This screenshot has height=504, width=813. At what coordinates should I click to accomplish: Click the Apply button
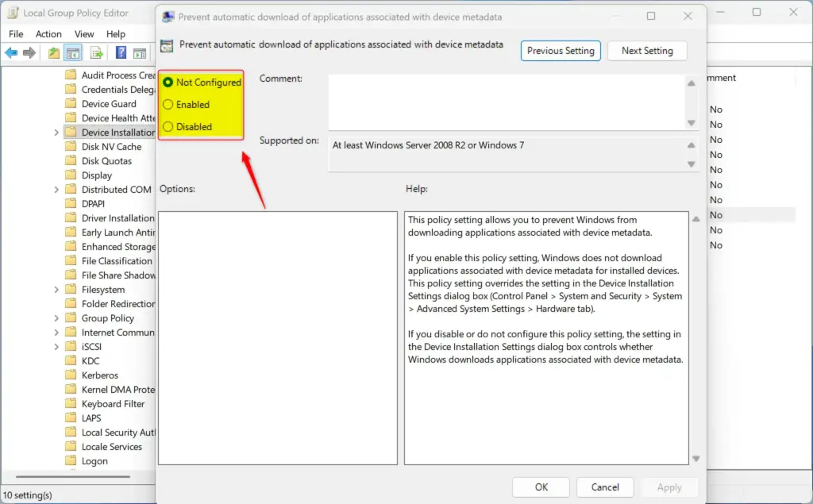pos(669,487)
